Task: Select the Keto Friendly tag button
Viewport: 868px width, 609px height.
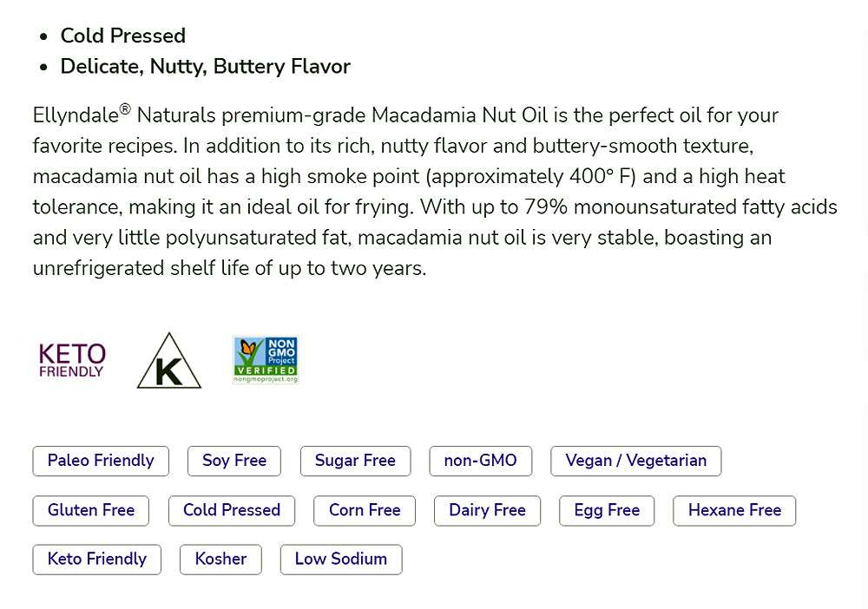Action: coord(97,559)
